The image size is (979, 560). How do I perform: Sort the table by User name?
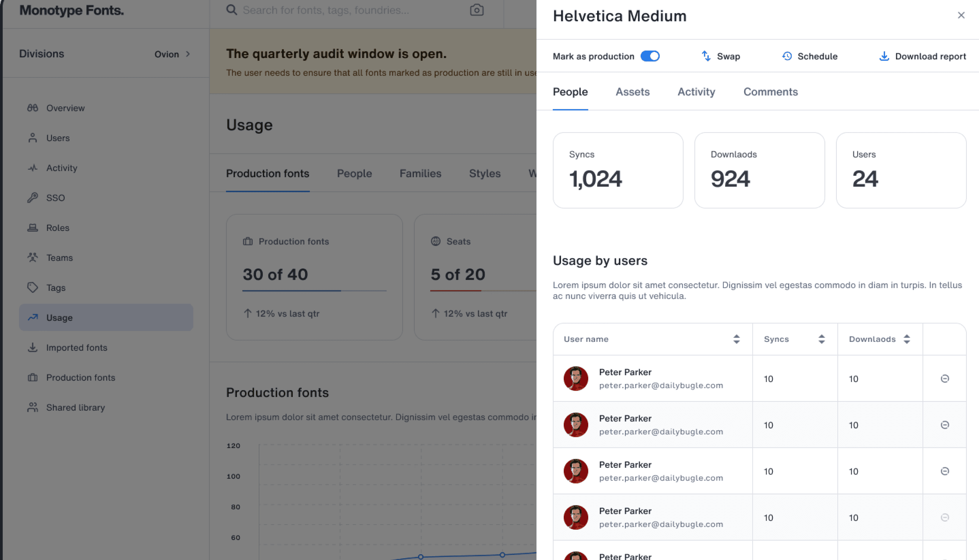tap(736, 339)
